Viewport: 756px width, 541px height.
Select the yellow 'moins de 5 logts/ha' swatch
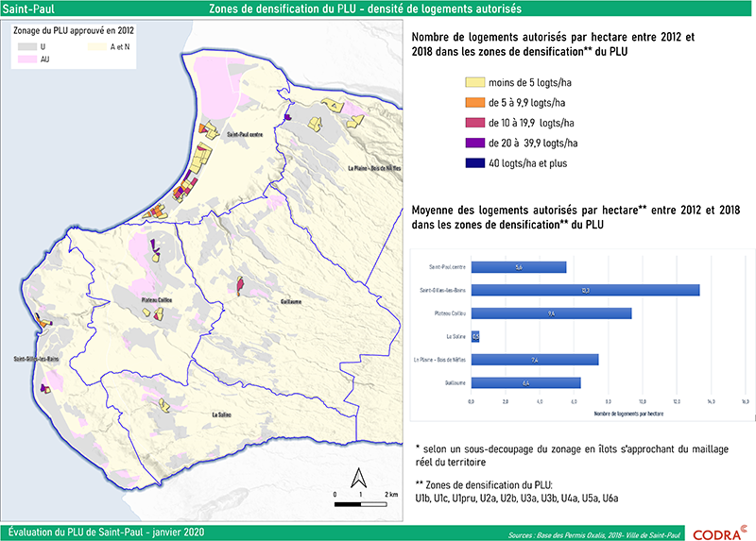(474, 82)
